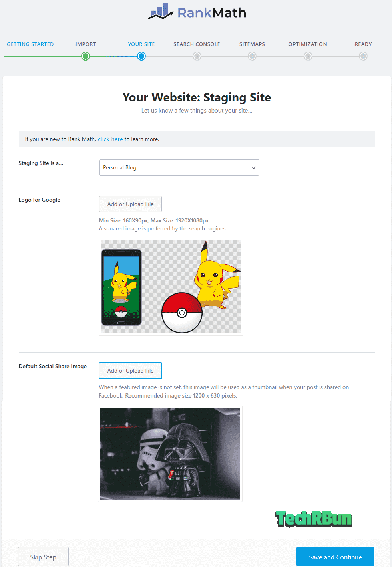
Task: Select the Pikachu logo image preview
Action: 171,287
